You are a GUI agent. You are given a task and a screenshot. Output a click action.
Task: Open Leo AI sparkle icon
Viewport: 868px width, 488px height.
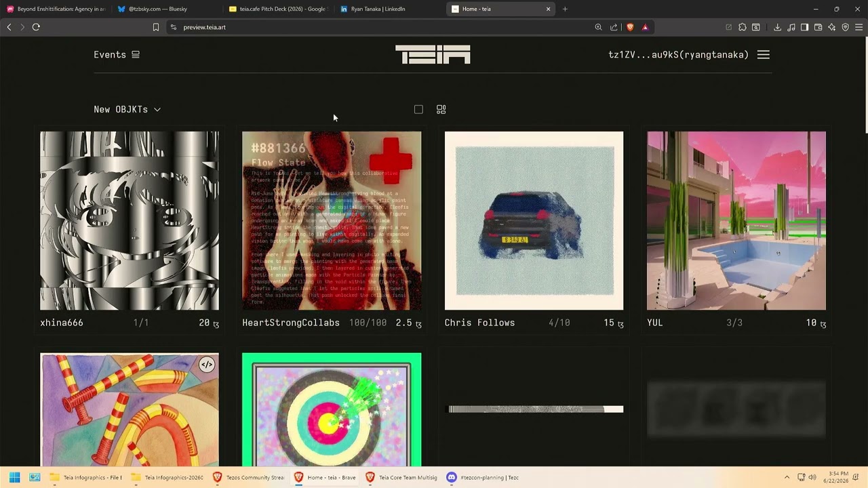coord(832,27)
